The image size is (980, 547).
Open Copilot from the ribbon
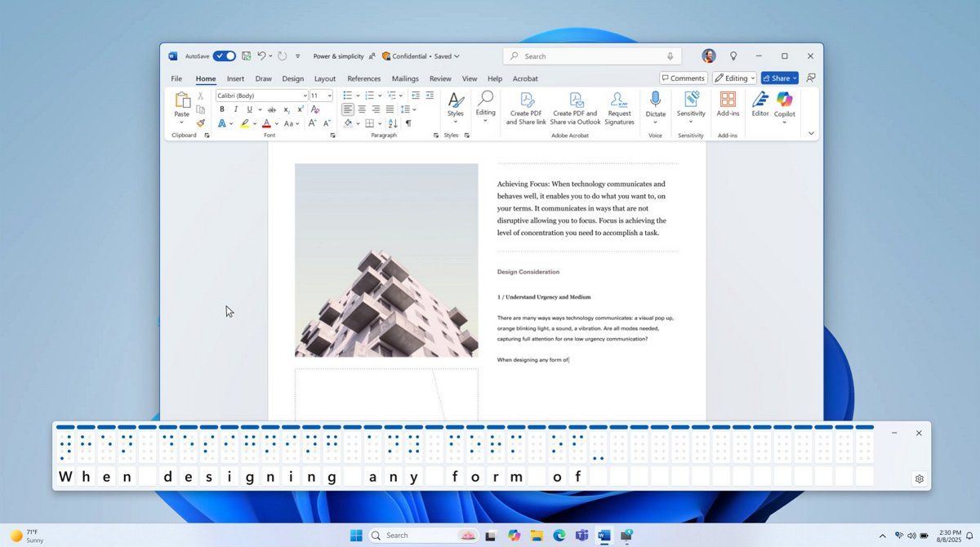pos(784,104)
